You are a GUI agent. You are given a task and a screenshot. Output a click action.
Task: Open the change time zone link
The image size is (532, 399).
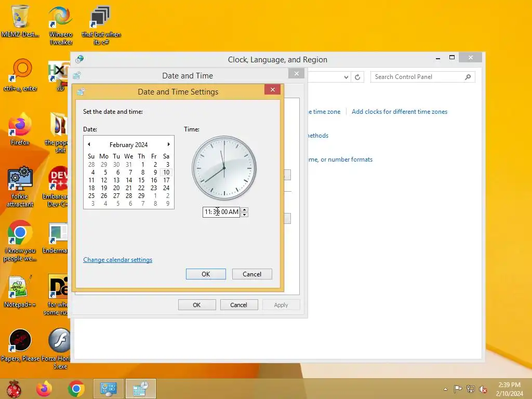click(x=324, y=112)
